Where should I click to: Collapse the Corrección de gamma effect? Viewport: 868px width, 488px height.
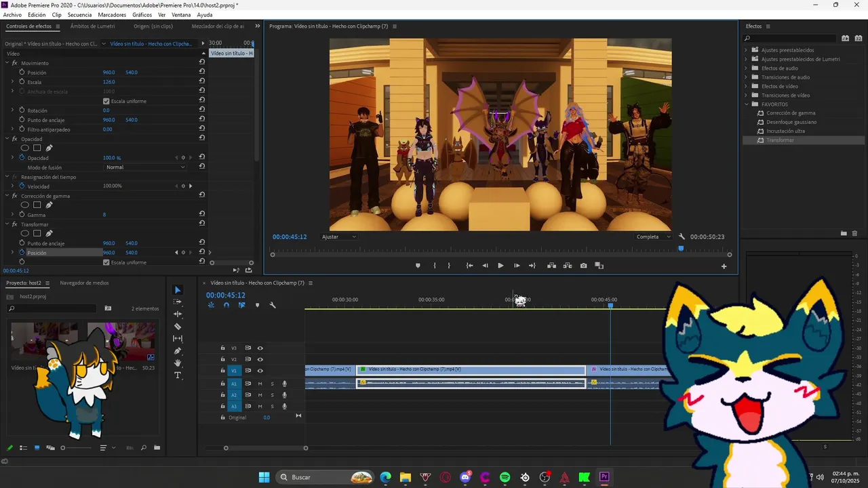click(7, 196)
